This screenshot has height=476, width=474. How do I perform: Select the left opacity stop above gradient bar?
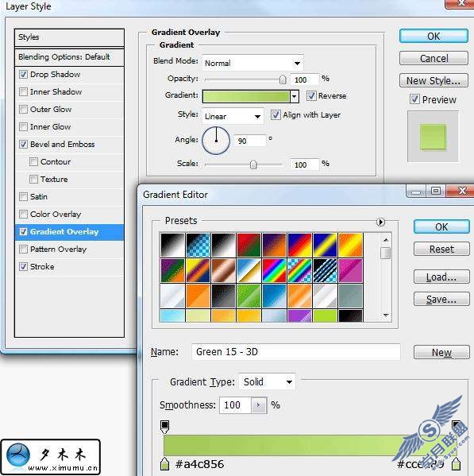click(164, 427)
